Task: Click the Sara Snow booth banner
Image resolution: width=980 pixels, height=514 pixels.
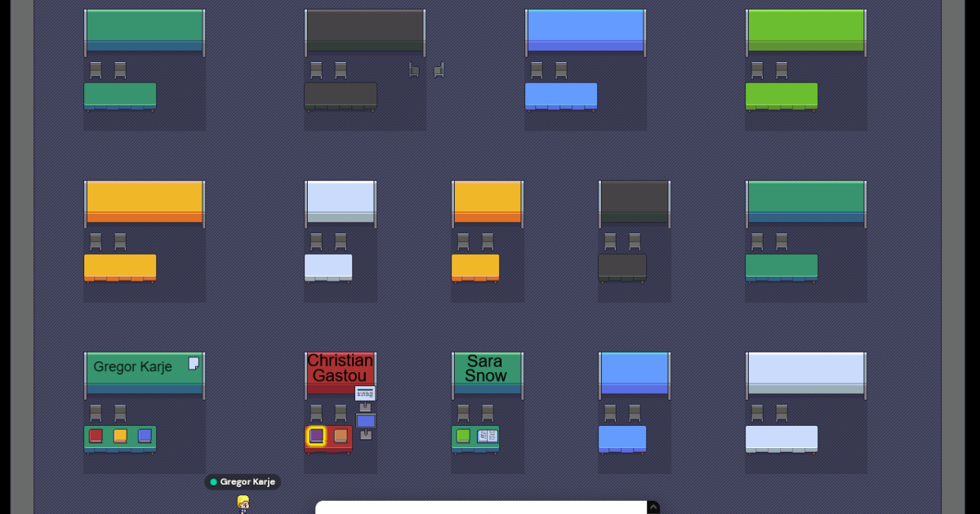Action: tap(487, 370)
